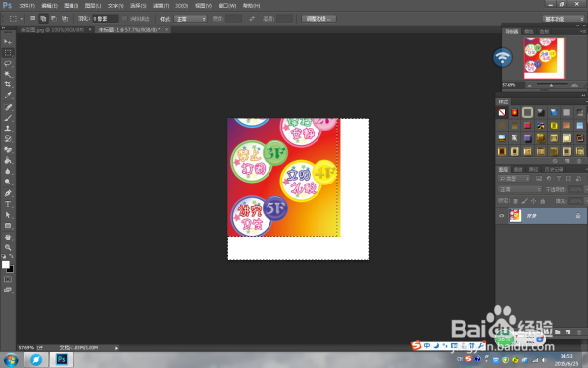Viewport: 588px width, 368px height.
Task: Switch to the 颜色 Color panel tab
Action: [x=529, y=32]
